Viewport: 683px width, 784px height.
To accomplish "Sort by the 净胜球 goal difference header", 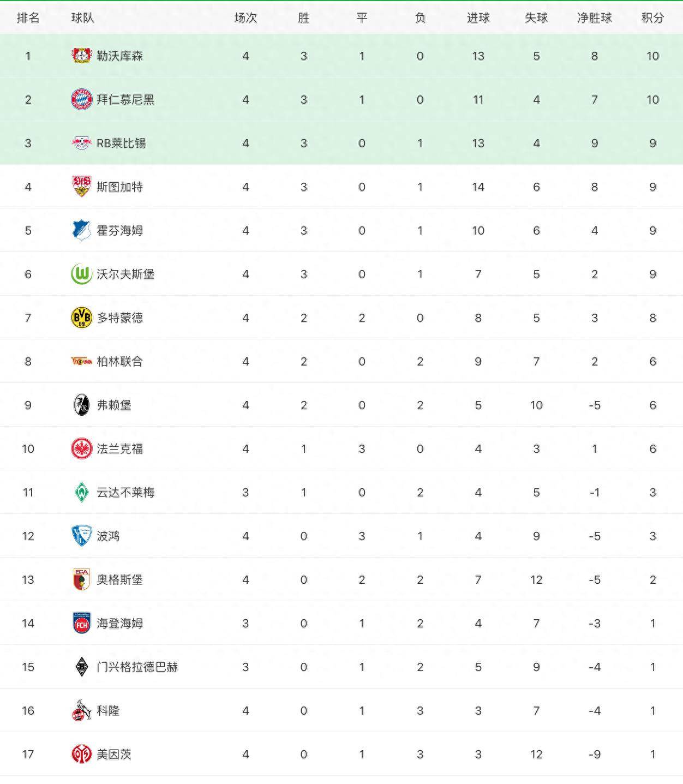I will pos(594,18).
